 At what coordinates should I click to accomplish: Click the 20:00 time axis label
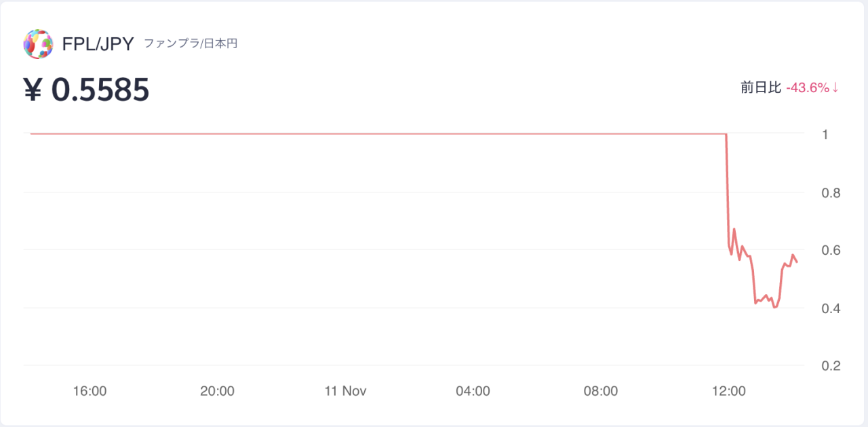click(x=217, y=391)
